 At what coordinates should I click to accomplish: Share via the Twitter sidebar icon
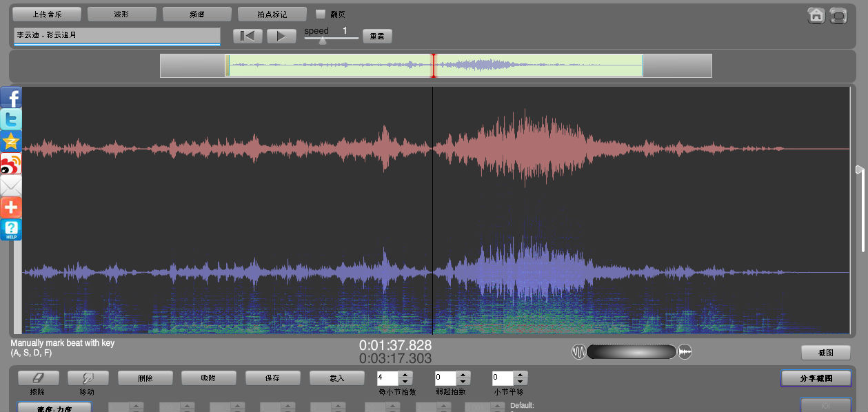[x=11, y=120]
